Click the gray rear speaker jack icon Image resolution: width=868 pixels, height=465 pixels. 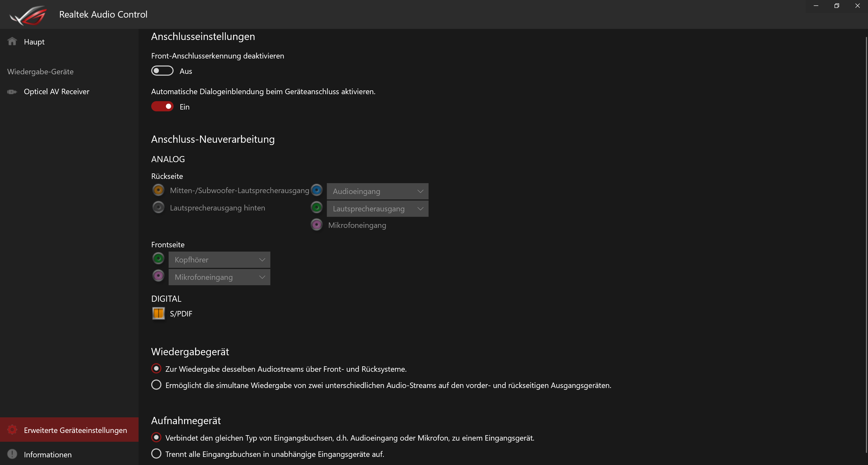pyautogui.click(x=158, y=207)
